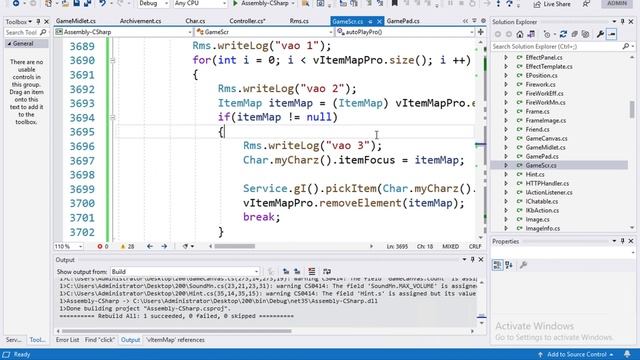Click Collapse All icon in Solution Explorer
Screen dimensions: 640x360
pos(574,34)
